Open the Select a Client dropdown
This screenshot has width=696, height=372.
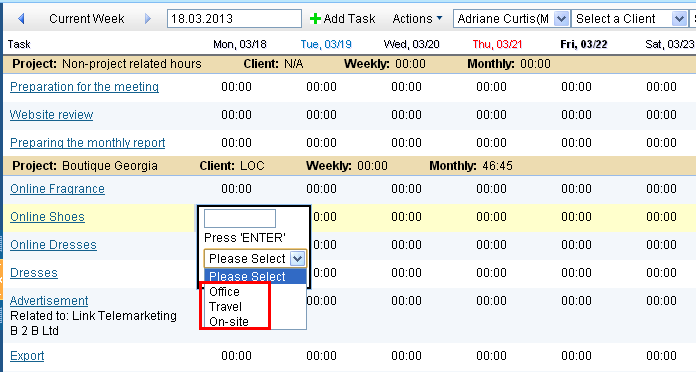[629, 19]
